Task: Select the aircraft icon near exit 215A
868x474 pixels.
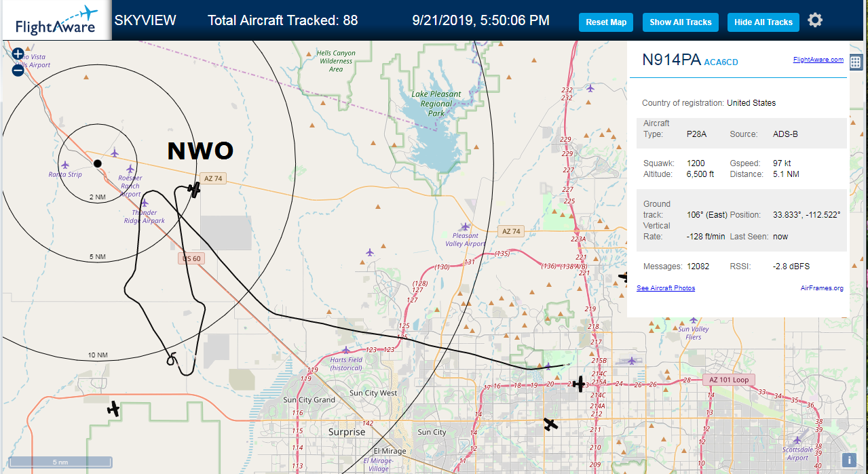Action: (579, 384)
